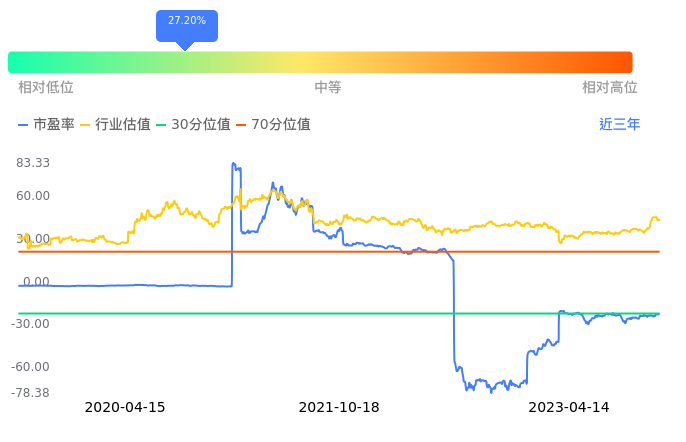Click the 2023-04-14 date on the axis
Screen dimensions: 686x442
pos(569,408)
